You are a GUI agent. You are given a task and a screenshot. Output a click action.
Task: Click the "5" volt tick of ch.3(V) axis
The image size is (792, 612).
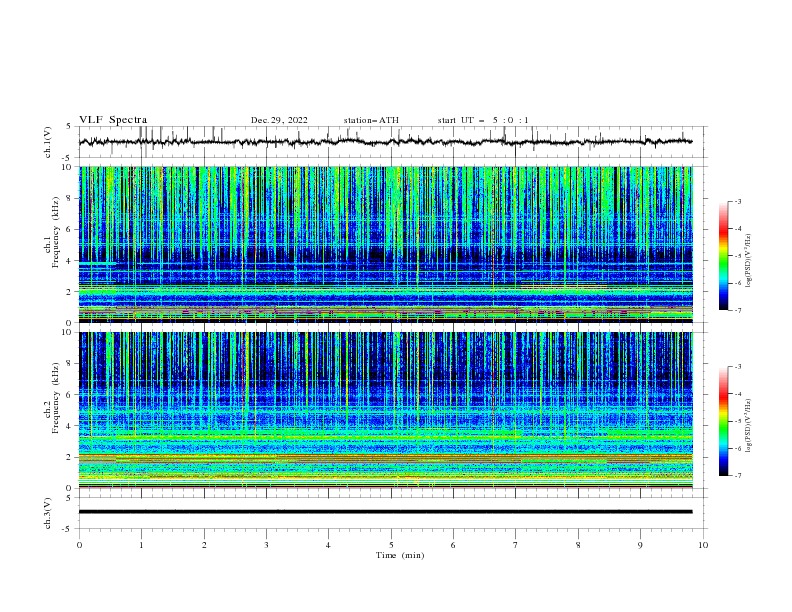[69, 498]
